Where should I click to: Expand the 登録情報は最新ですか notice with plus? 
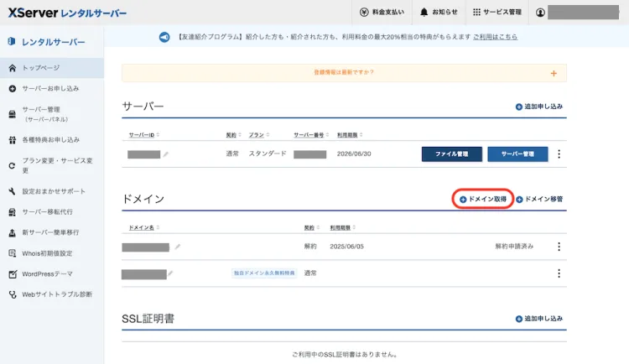click(x=554, y=74)
